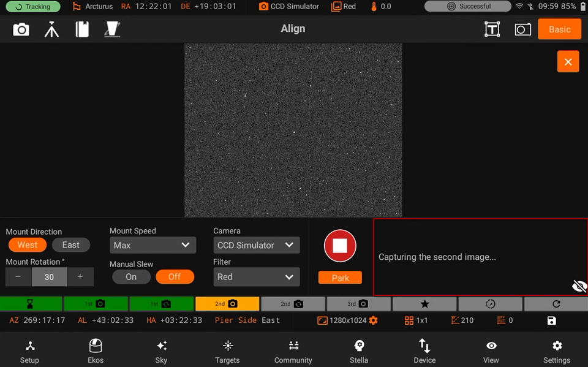Click the Park button
Viewport: 588px width, 367px height.
pyautogui.click(x=340, y=278)
